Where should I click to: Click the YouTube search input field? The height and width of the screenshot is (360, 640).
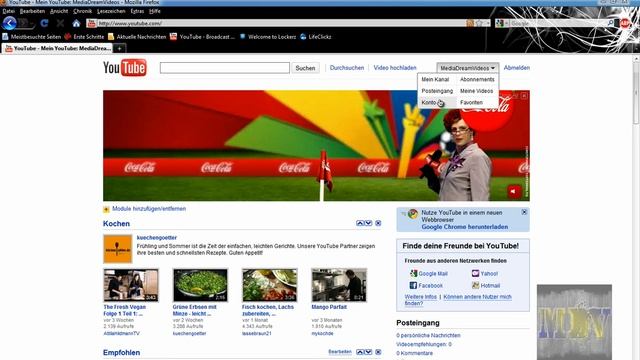[224, 68]
